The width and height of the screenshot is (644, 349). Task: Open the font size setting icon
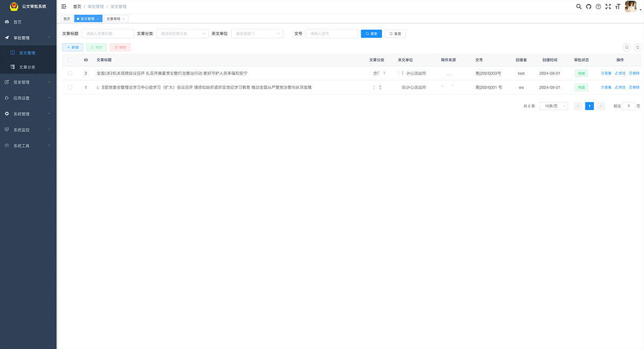tap(618, 6)
